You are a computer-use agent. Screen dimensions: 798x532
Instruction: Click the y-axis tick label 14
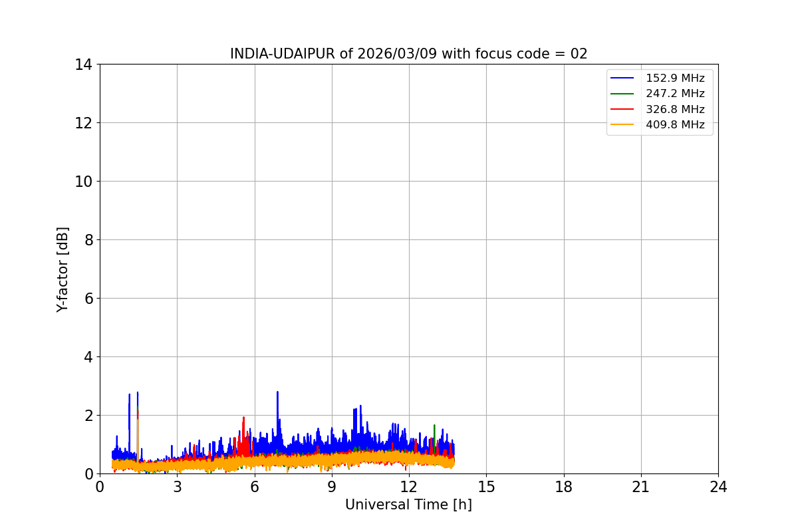click(x=83, y=65)
